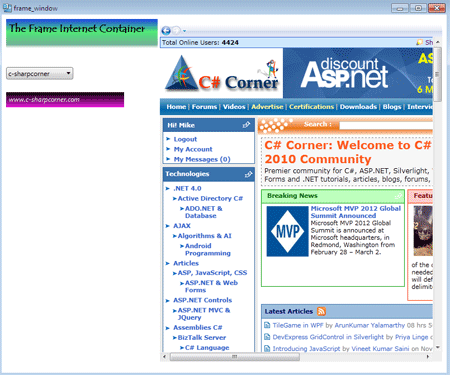The width and height of the screenshot is (450, 375).
Task: Click the vertical scrollbar down arrow
Action: pyautogui.click(x=438, y=347)
